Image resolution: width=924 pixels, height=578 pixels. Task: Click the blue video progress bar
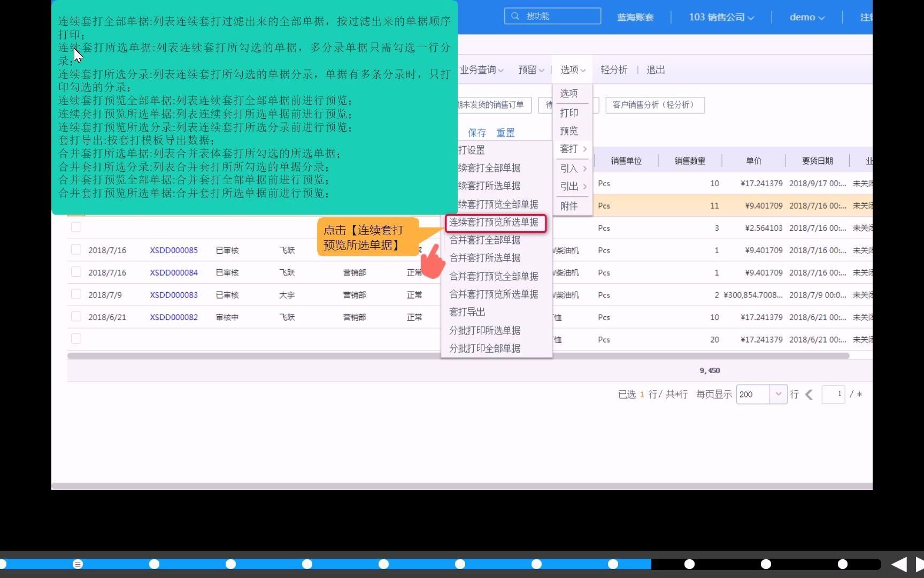pyautogui.click(x=326, y=564)
